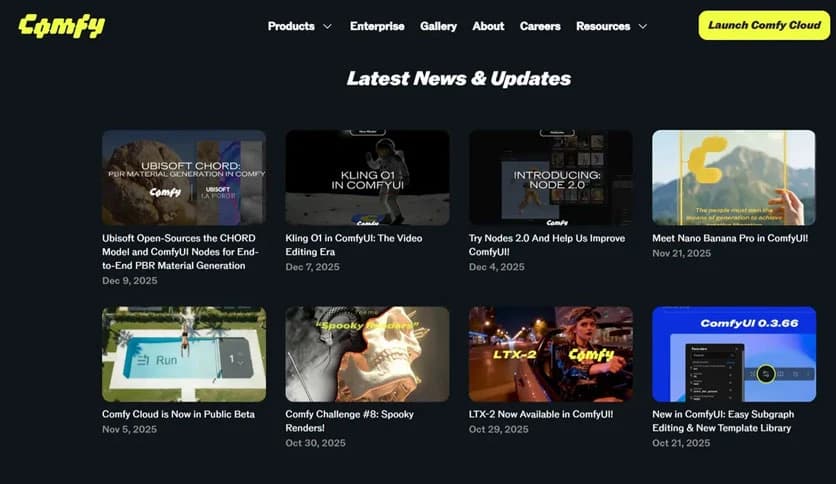Open 'Comfy Challenge #8: Spooky Renders!' link
This screenshot has height=484, width=836.
pos(349,421)
